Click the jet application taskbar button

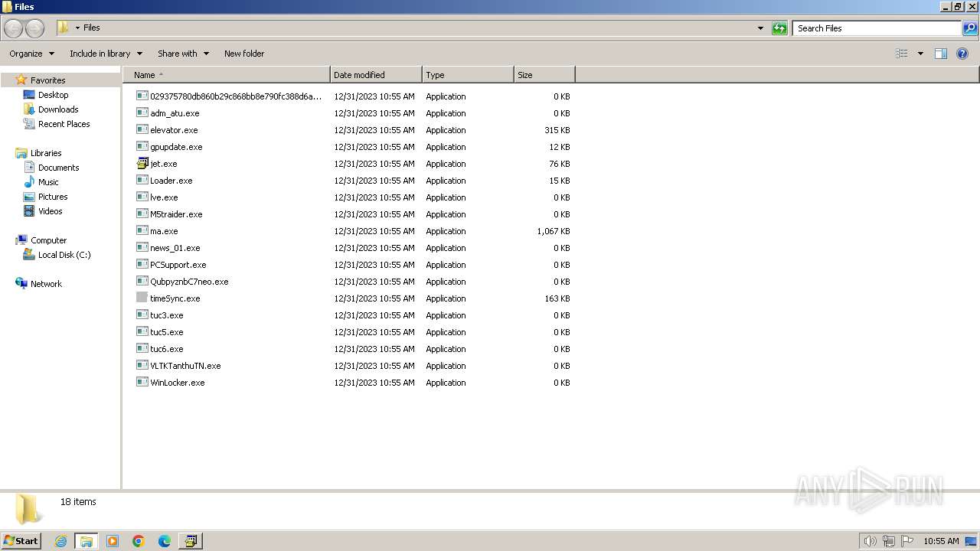pyautogui.click(x=190, y=541)
